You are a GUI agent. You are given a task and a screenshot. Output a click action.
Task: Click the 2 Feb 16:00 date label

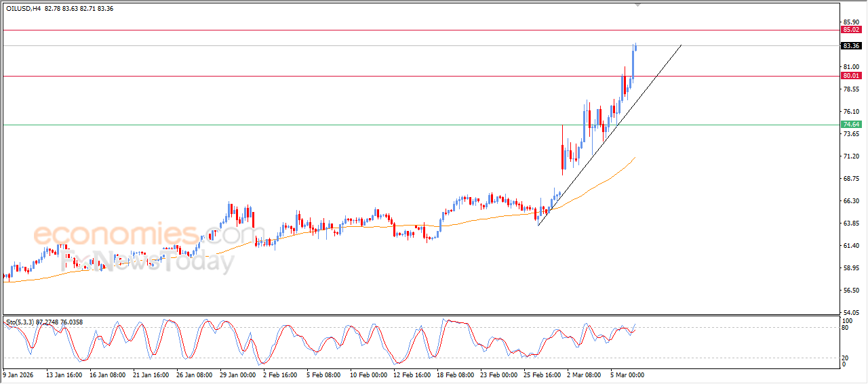tap(281, 374)
